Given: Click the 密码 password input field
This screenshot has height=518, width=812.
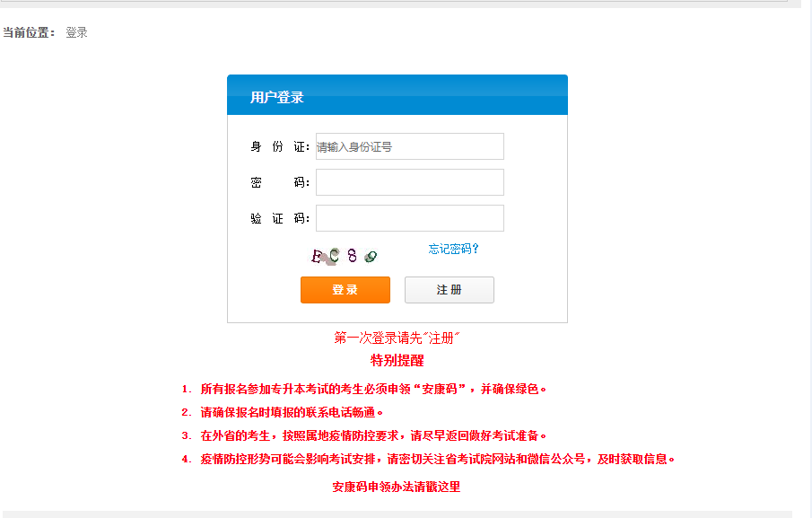Looking at the screenshot, I should (409, 182).
